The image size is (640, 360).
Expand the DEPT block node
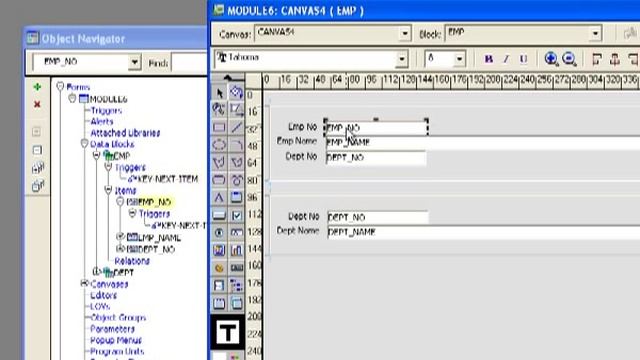click(x=96, y=271)
